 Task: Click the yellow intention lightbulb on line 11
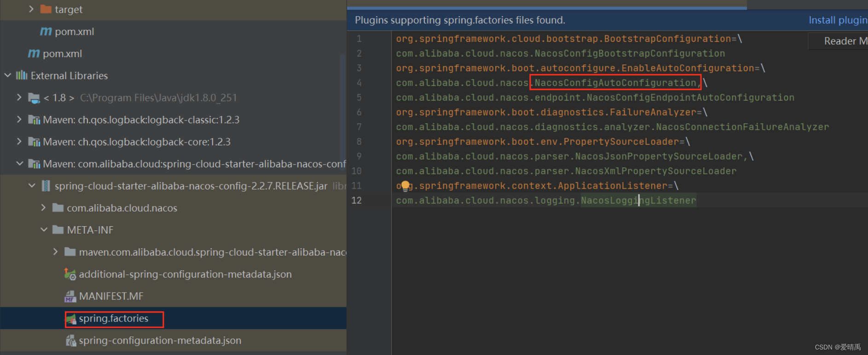405,186
